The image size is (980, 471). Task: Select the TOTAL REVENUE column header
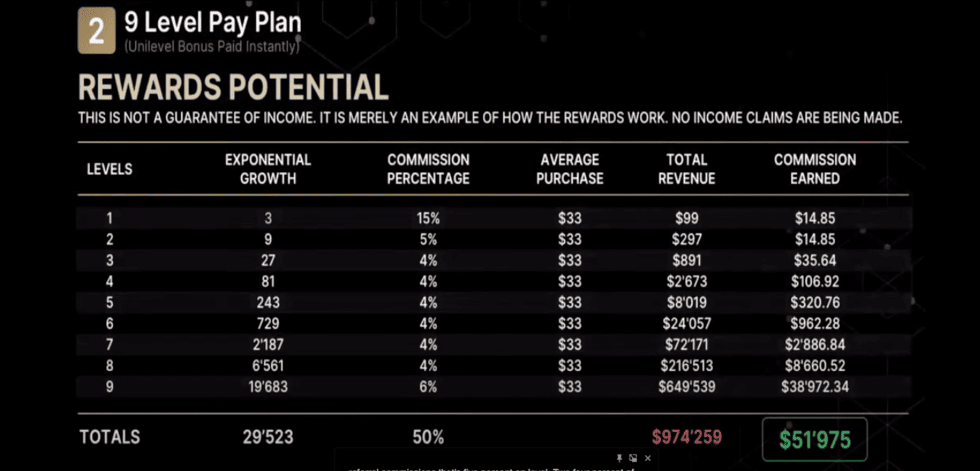pyautogui.click(x=686, y=169)
